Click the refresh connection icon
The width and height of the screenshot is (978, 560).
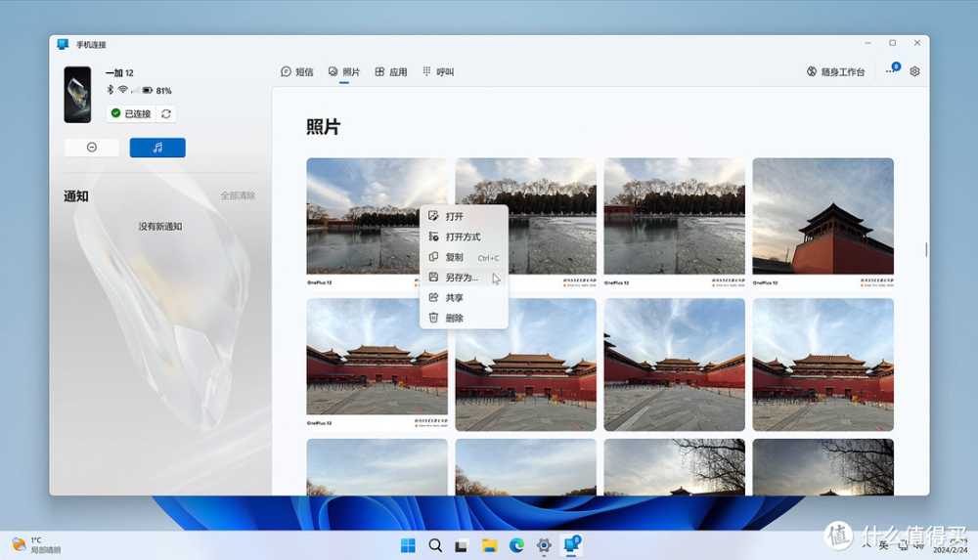click(x=166, y=114)
